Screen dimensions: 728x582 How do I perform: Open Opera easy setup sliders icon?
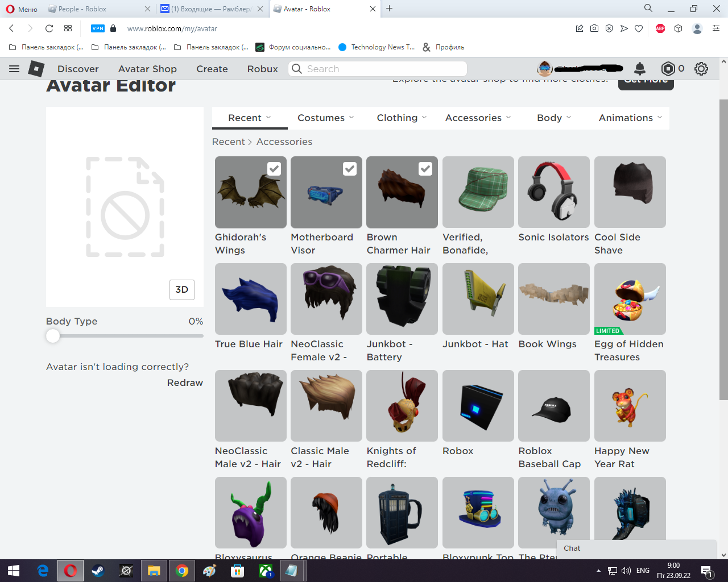click(716, 28)
